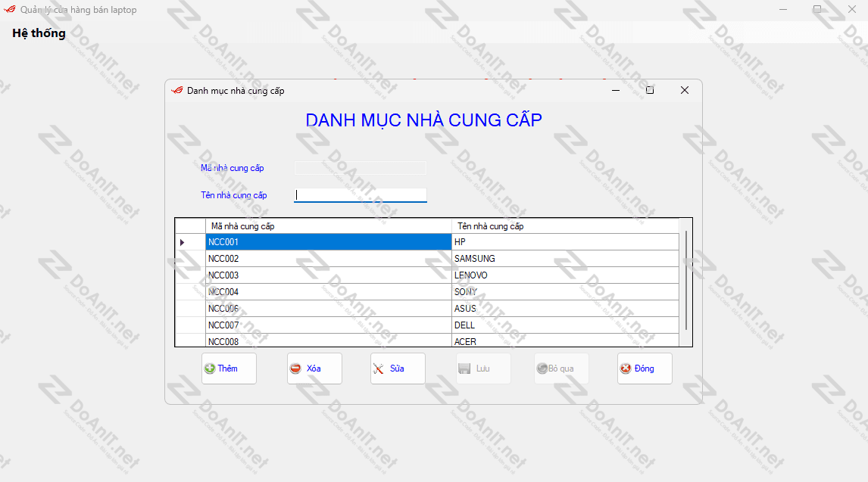Select the DELL supplier name cell
This screenshot has height=482, width=868.
565,325
